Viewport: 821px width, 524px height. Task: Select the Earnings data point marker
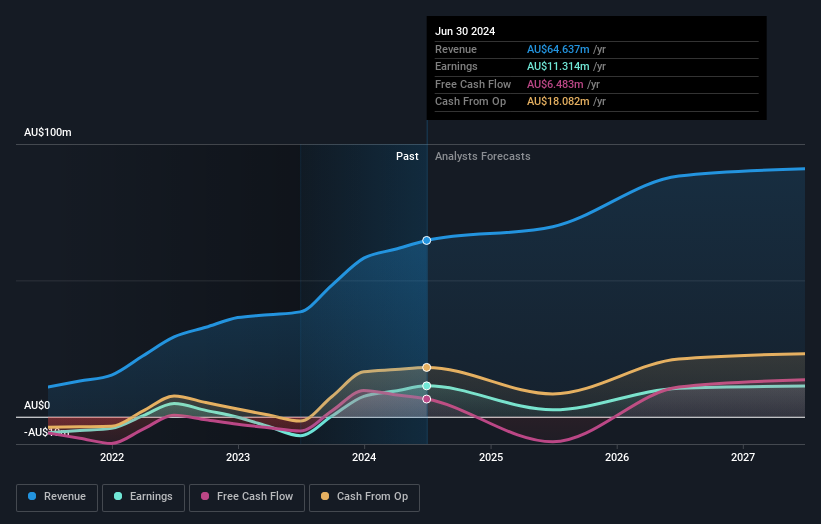point(427,386)
